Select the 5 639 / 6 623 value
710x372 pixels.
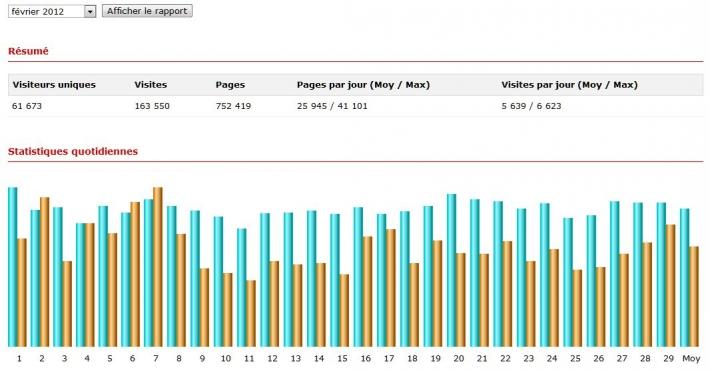point(531,106)
